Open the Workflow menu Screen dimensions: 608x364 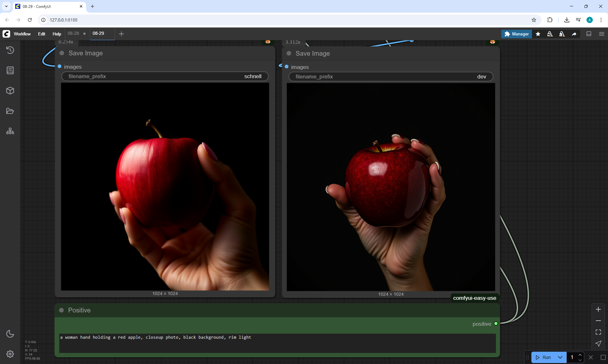tap(22, 34)
